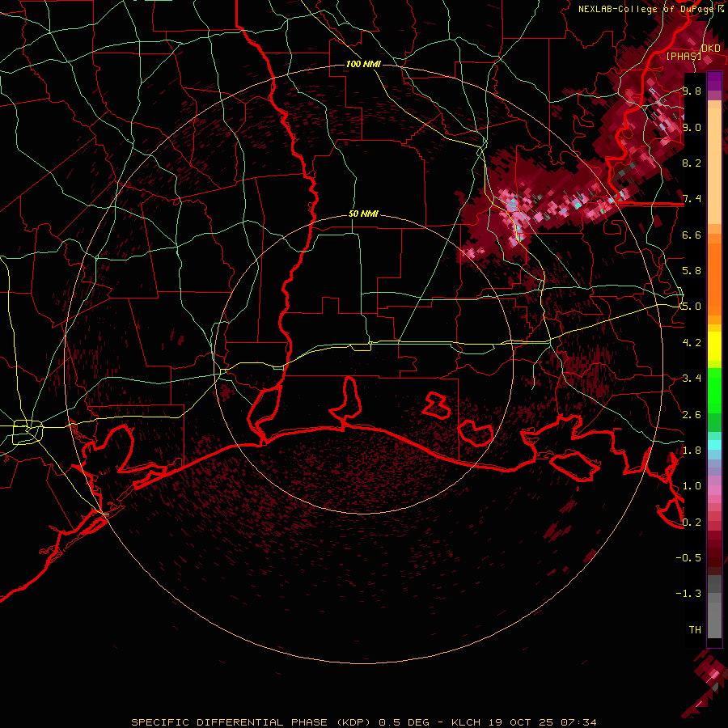The image size is (728, 728).
Task: Click the 3.4 value on the color scale
Action: pos(692,379)
